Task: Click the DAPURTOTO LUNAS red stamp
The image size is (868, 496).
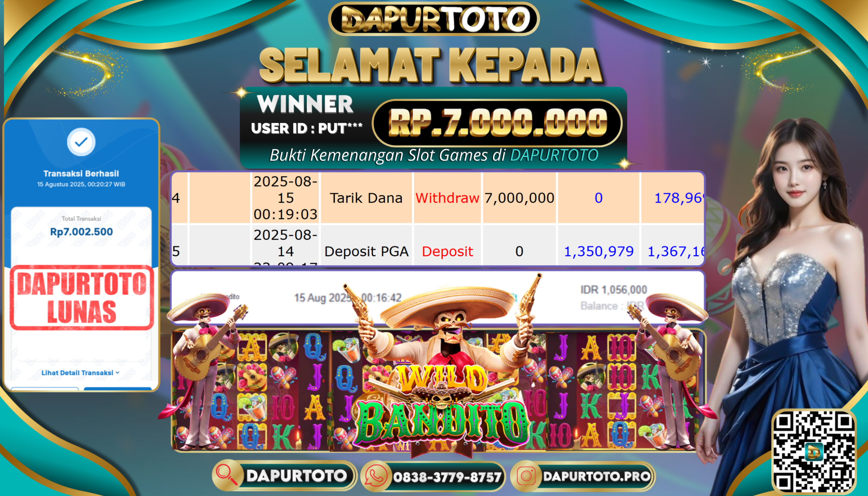Action: pyautogui.click(x=82, y=298)
